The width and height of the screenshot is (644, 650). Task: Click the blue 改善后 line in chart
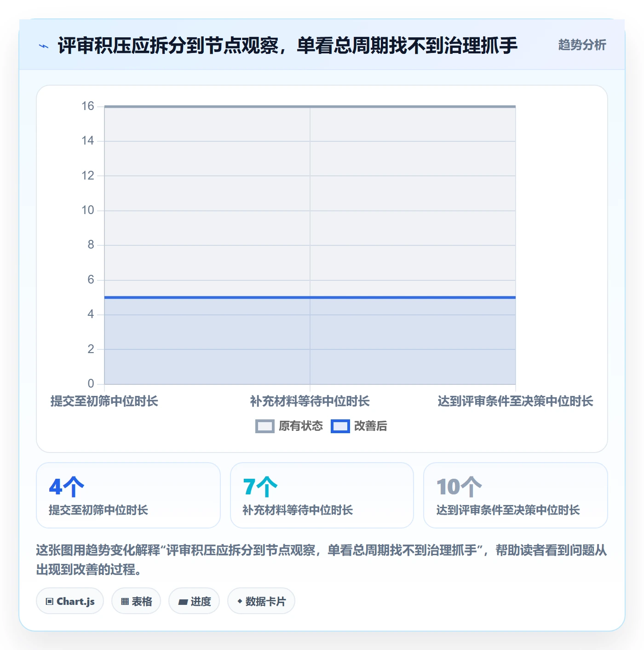pyautogui.click(x=310, y=297)
